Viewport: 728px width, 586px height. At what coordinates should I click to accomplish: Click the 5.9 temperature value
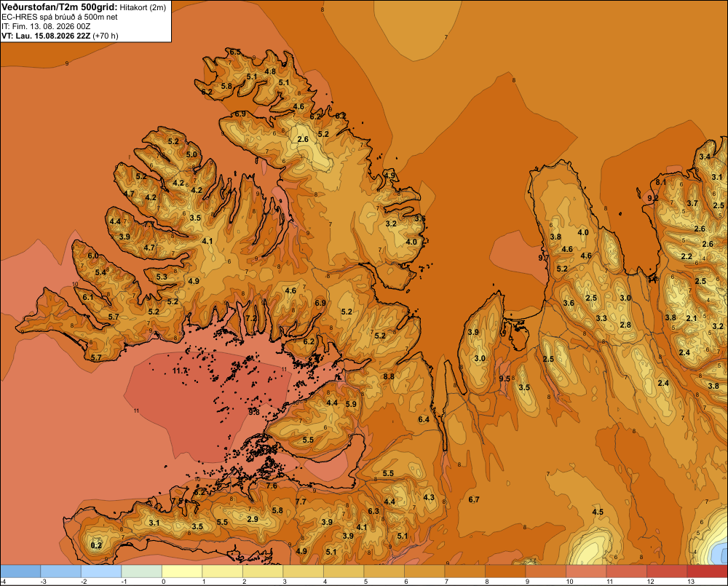pyautogui.click(x=351, y=404)
